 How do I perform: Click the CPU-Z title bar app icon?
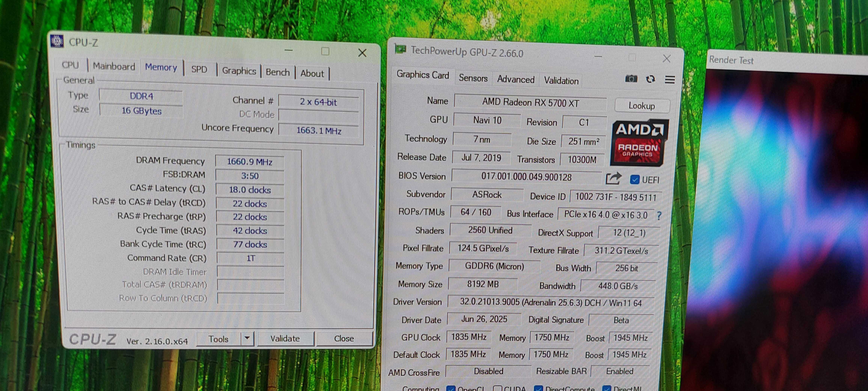[57, 41]
